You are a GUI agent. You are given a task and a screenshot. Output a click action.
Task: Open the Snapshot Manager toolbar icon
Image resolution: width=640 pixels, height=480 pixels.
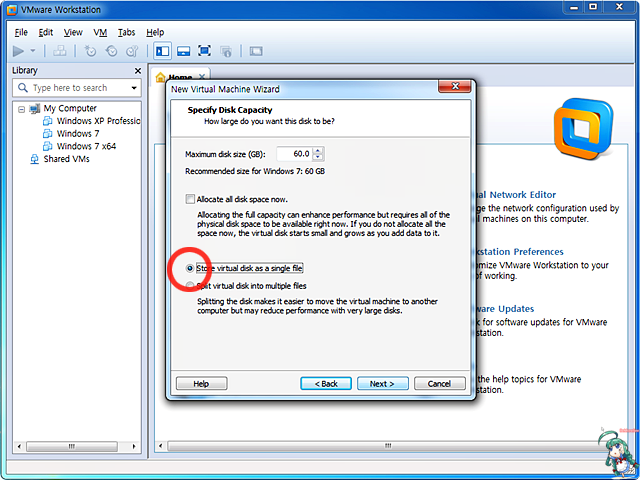pos(132,51)
